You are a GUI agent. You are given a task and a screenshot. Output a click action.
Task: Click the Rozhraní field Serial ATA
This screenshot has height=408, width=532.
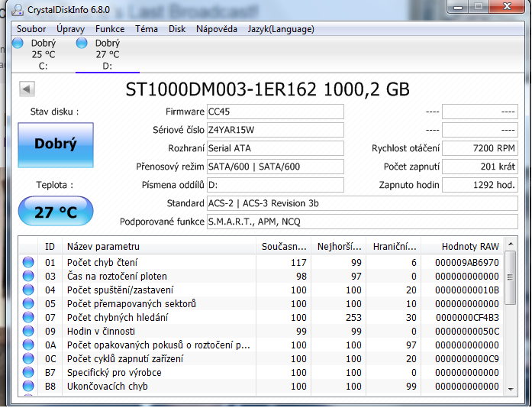[276, 148]
